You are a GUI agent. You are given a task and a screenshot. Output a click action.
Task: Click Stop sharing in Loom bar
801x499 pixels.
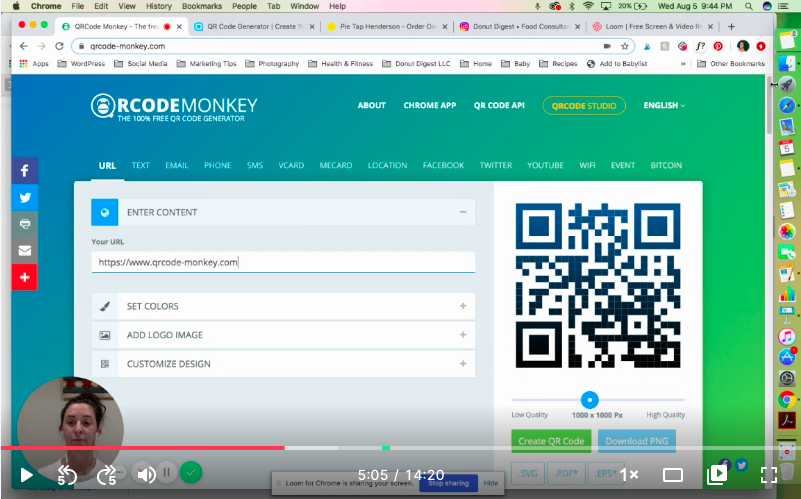[x=449, y=483]
